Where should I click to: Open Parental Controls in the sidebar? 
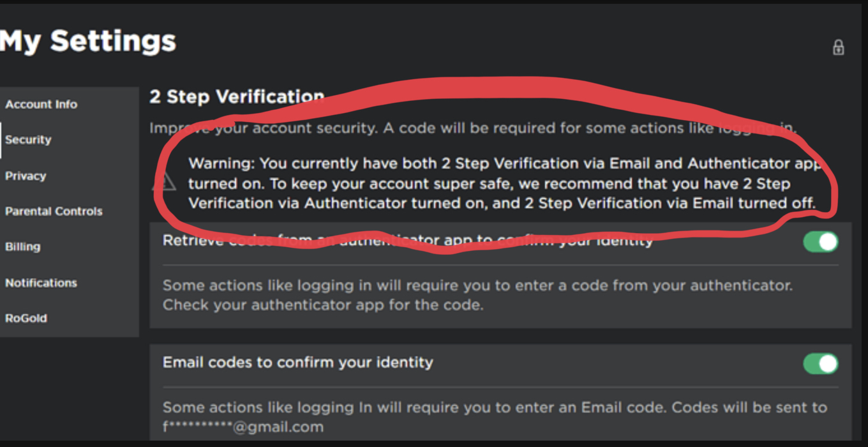(54, 211)
